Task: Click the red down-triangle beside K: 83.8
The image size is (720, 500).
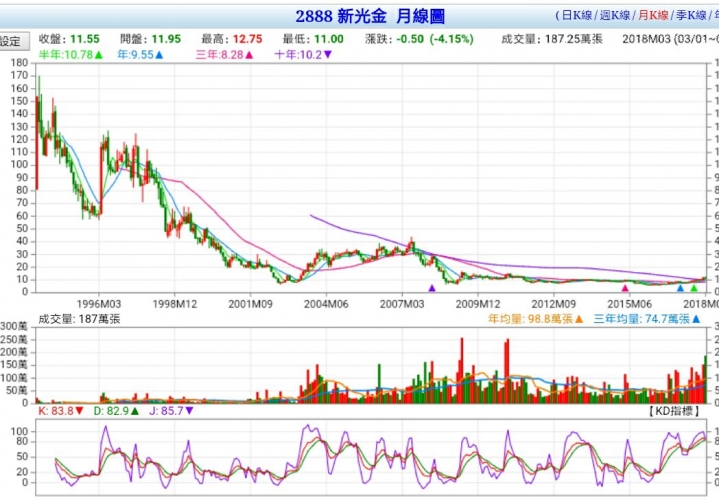Action: tap(79, 411)
